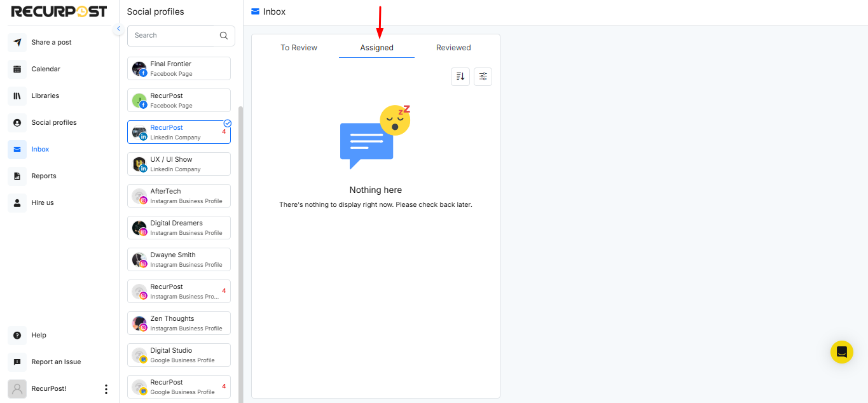Select Digital Dreamers Instagram profile
Viewport: 868px width, 403px height.
point(179,228)
